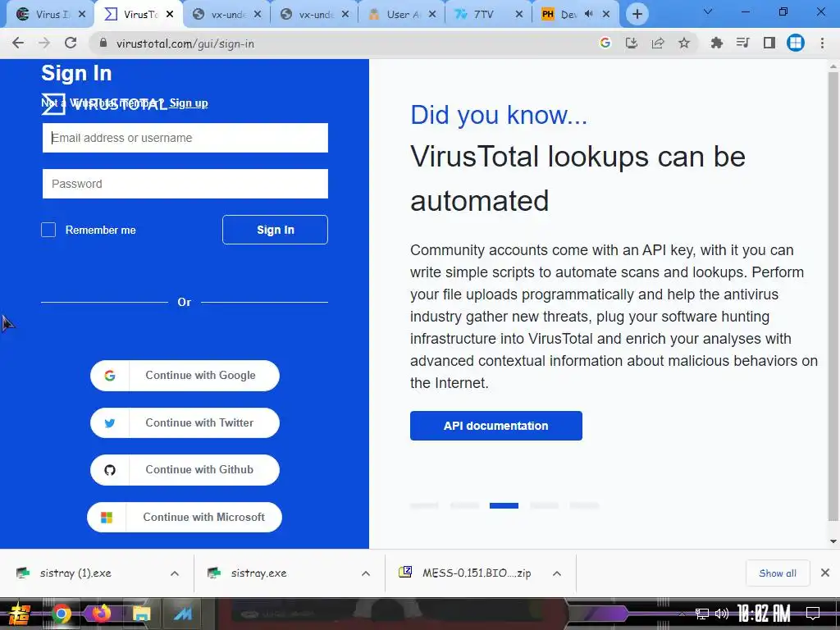The image size is (840, 630).
Task: Open Chrome three-dot menu
Action: pyautogui.click(x=822, y=43)
